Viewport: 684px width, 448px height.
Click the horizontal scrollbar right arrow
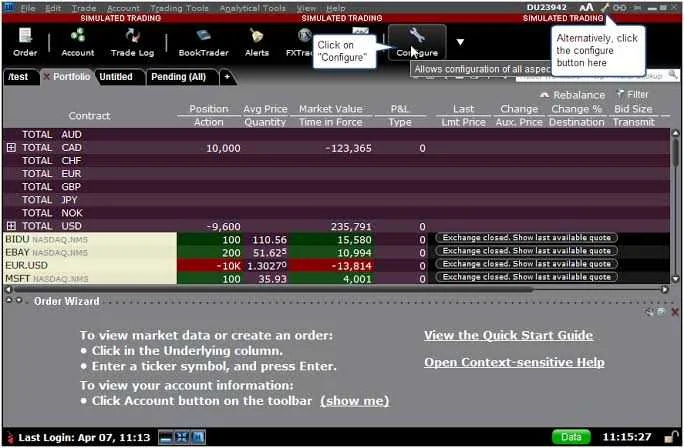click(x=665, y=289)
